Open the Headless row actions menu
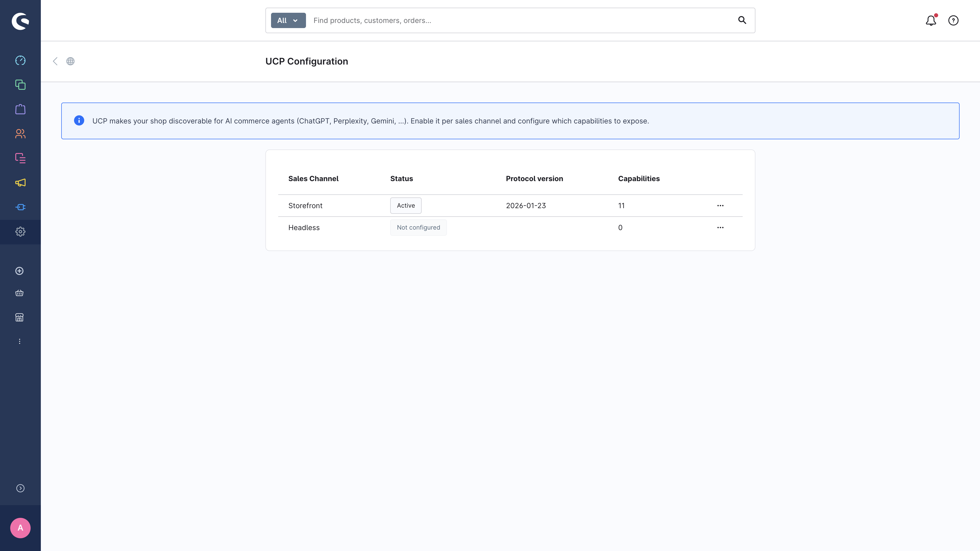The image size is (980, 551). click(x=720, y=228)
